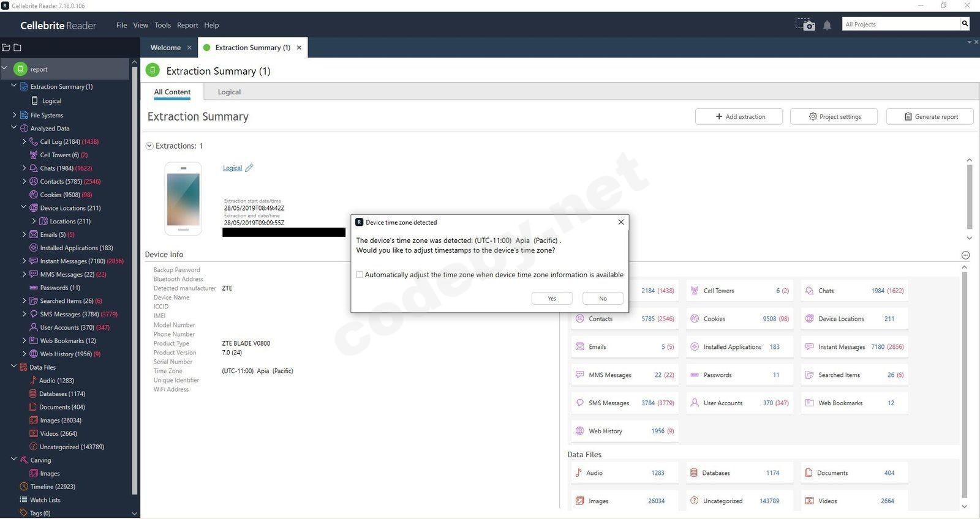Click No in time zone dialog
This screenshot has height=519, width=980.
[603, 298]
